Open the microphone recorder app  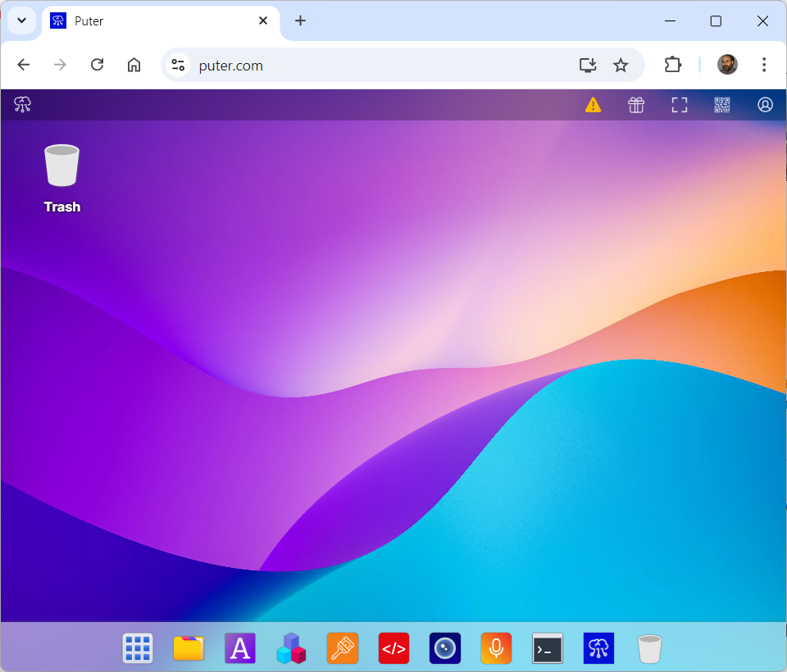496,648
